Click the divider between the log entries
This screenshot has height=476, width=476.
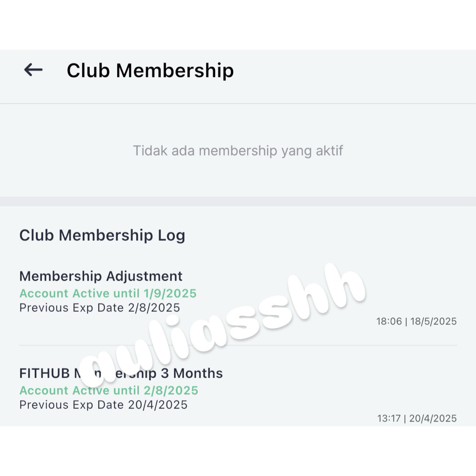click(238, 344)
